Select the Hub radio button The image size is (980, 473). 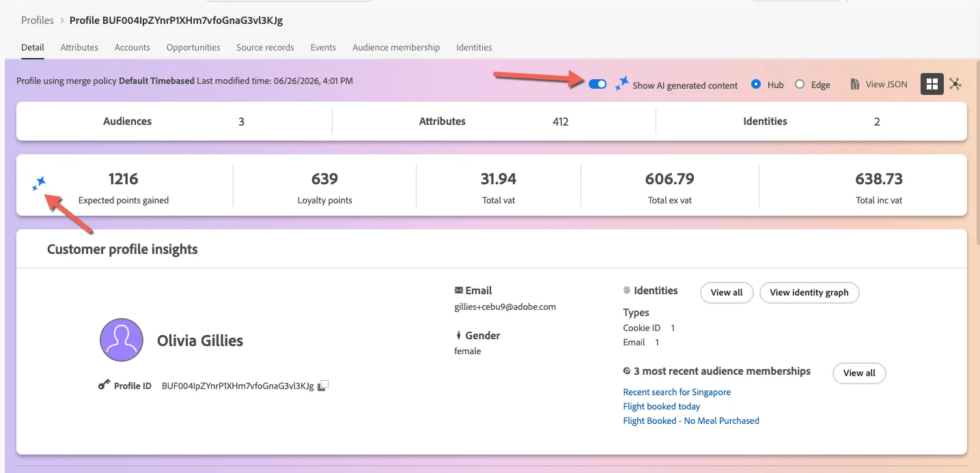(x=756, y=85)
